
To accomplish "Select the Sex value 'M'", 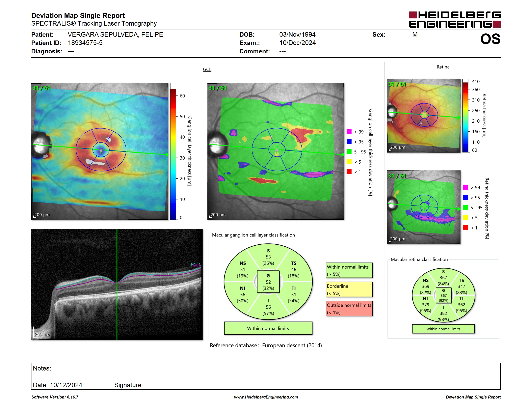I will pos(415,35).
